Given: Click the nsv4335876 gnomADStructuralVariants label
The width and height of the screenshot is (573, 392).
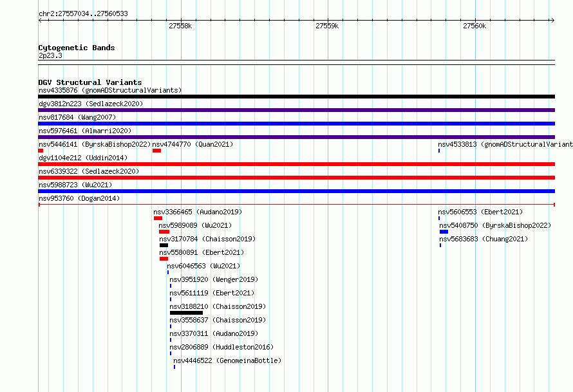Looking at the screenshot, I should (110, 90).
